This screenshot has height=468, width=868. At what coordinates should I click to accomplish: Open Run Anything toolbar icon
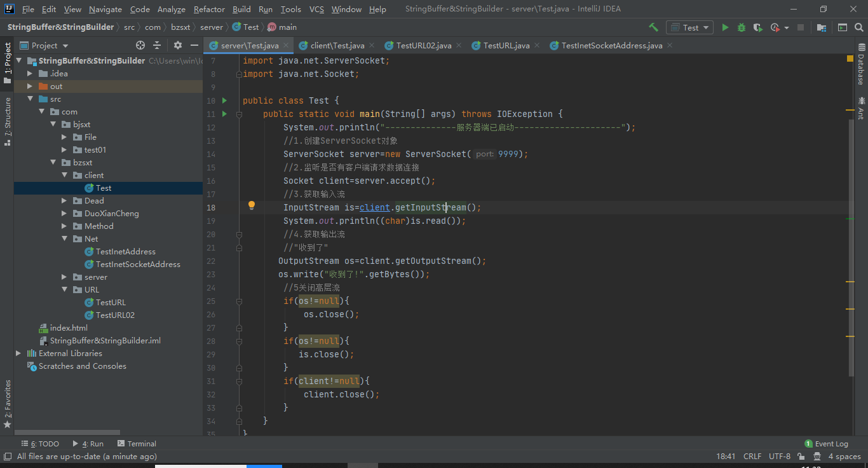point(843,27)
